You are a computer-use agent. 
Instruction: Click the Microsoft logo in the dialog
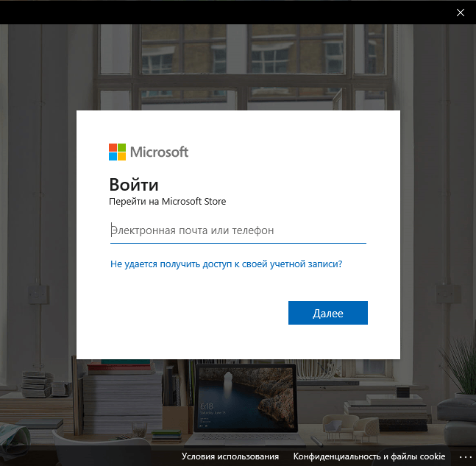(x=149, y=152)
